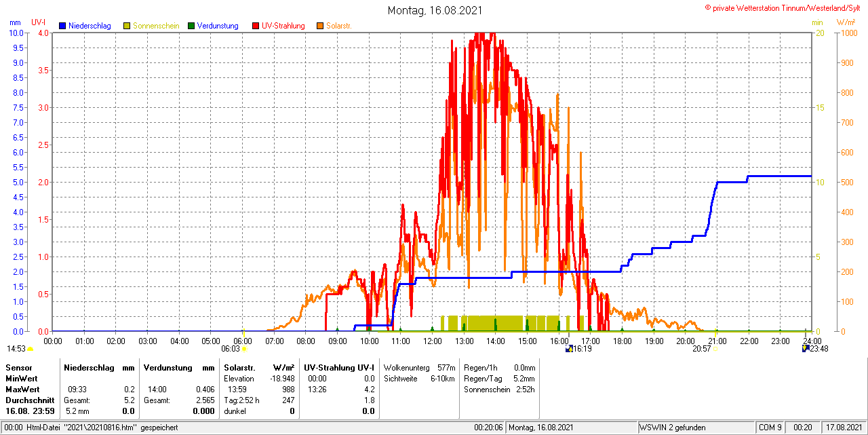Click the Verdunstung Gesamt value 2.565
Image resolution: width=868 pixels, height=435 pixels.
[205, 400]
